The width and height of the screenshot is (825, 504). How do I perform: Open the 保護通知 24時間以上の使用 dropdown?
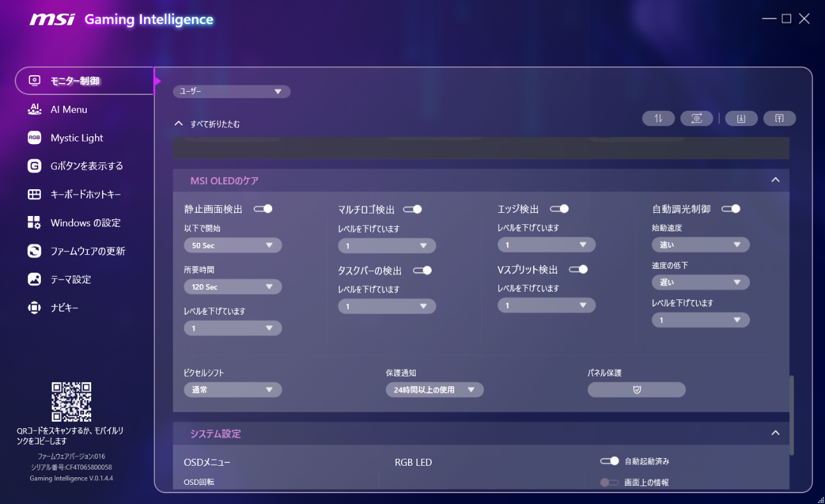[435, 389]
